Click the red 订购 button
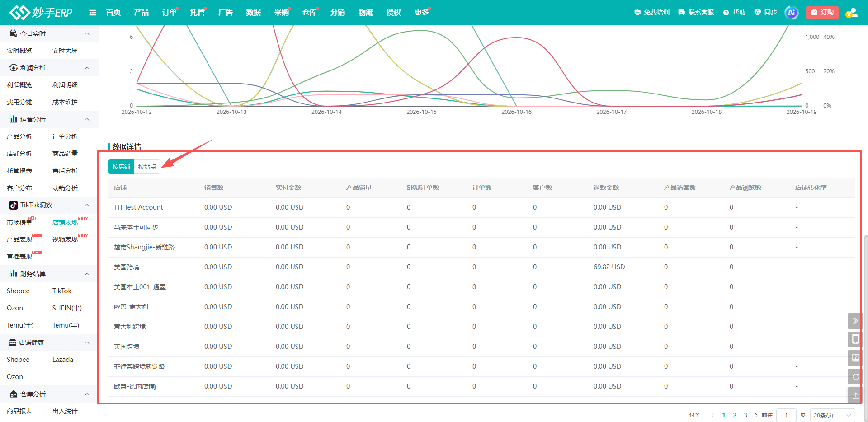The width and height of the screenshot is (868, 422). pyautogui.click(x=822, y=13)
